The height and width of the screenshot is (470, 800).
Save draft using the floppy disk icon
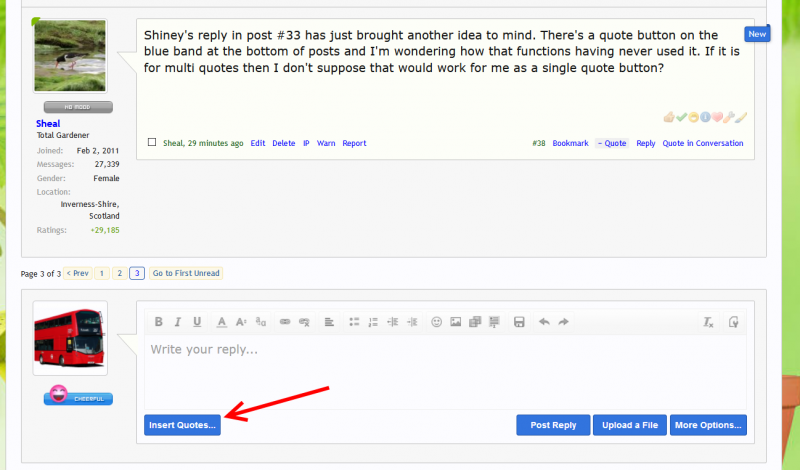[519, 322]
